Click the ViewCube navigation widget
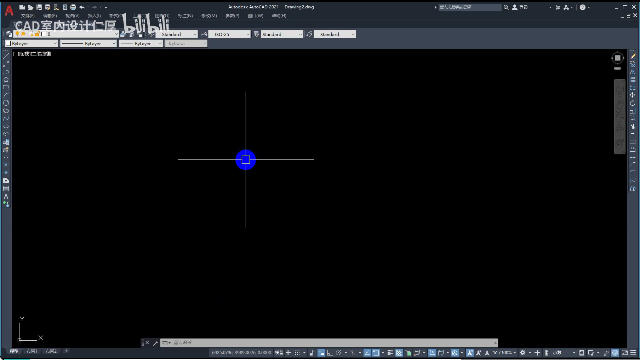The height and width of the screenshot is (360, 640). pyautogui.click(x=617, y=58)
